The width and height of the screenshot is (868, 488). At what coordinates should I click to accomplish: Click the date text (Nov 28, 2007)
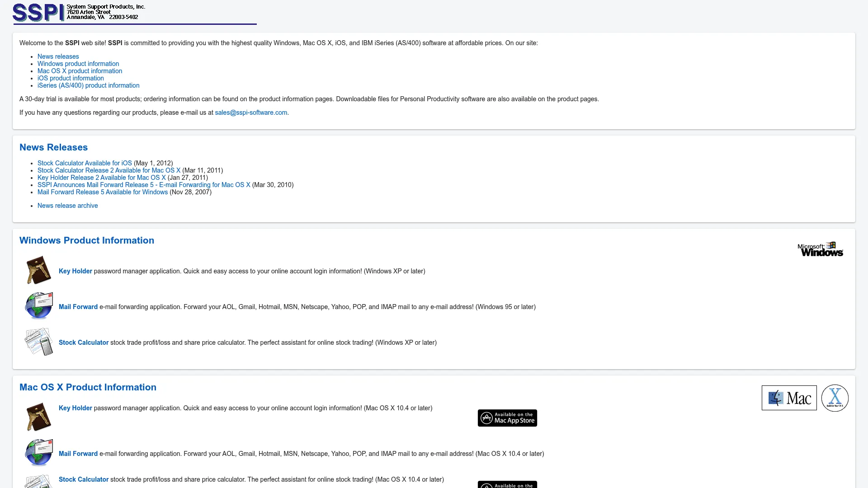coord(190,192)
